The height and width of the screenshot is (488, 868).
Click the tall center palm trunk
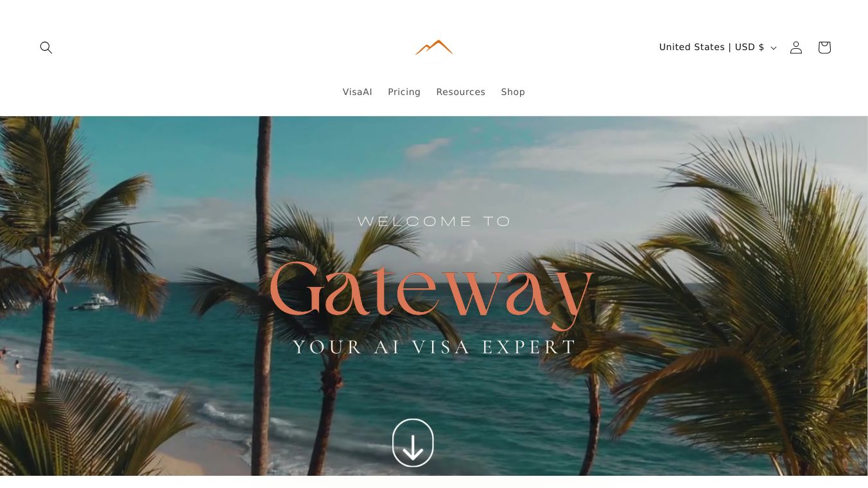[x=263, y=295]
